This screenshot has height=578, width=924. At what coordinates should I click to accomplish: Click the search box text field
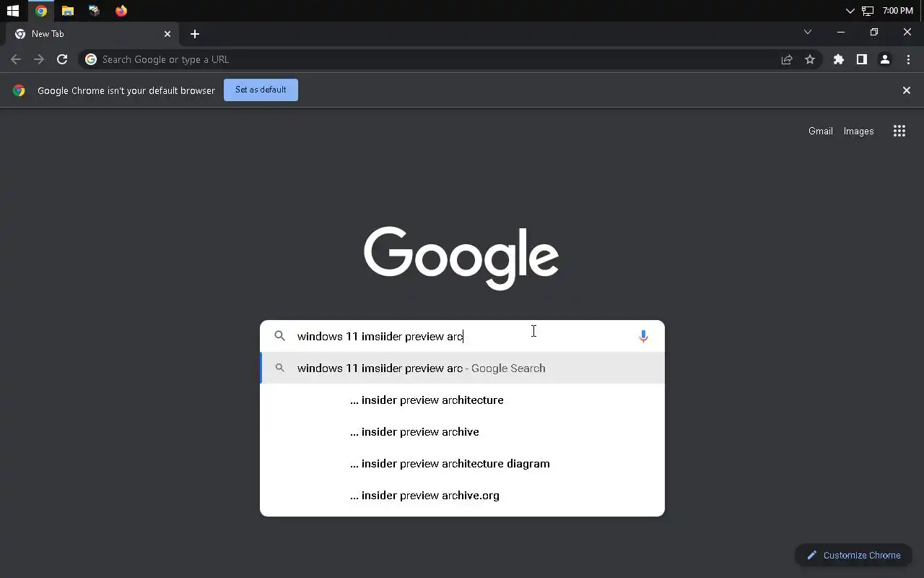pos(462,336)
